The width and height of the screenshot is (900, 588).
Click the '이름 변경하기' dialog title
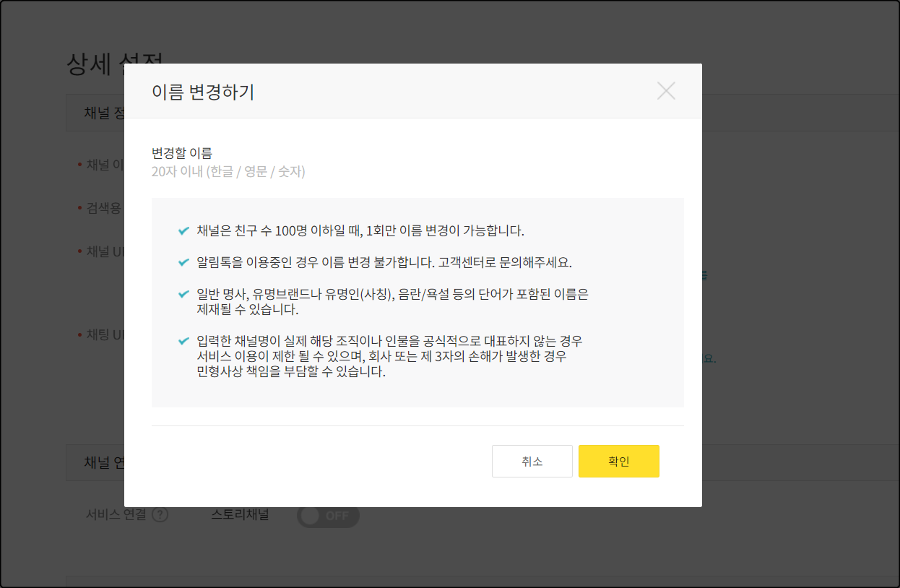[203, 92]
